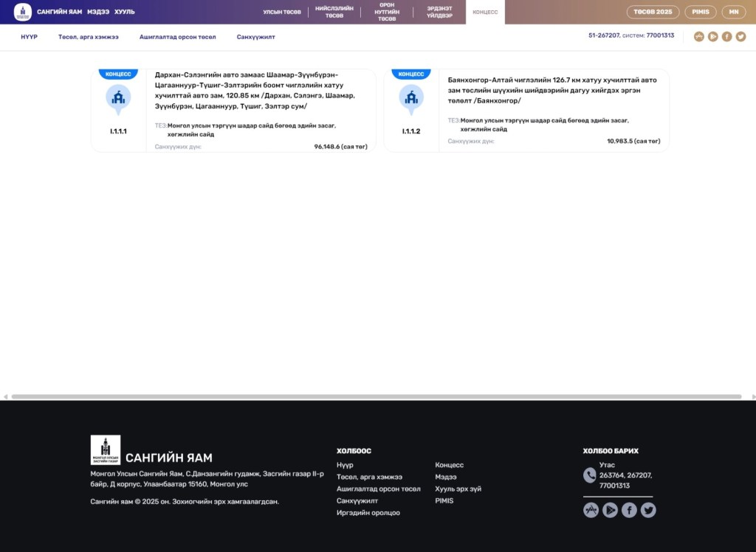
Task: Click the Twitter icon in the footer
Action: [x=647, y=510]
